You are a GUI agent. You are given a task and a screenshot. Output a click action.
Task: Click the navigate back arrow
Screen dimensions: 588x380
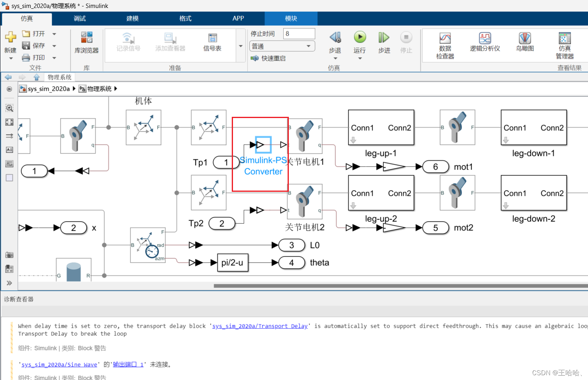click(x=8, y=77)
